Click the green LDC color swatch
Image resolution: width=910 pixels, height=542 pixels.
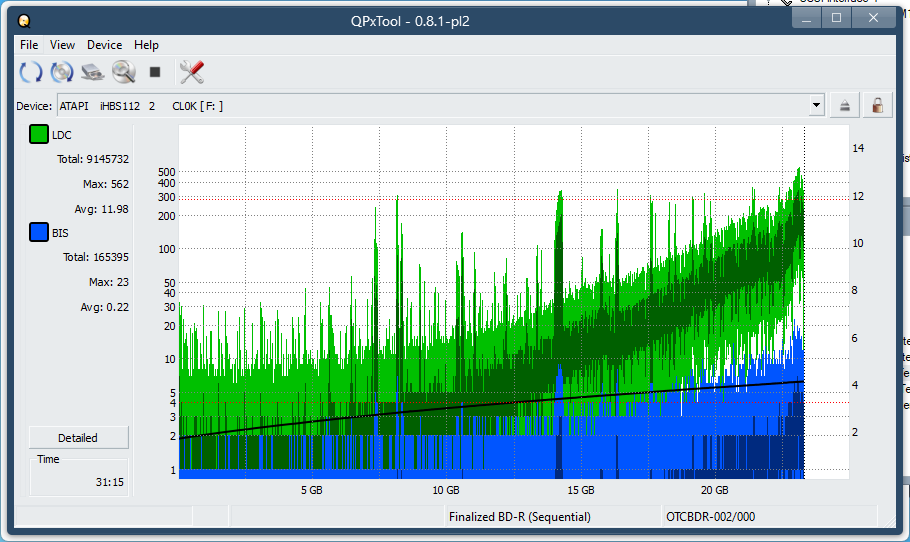point(39,135)
